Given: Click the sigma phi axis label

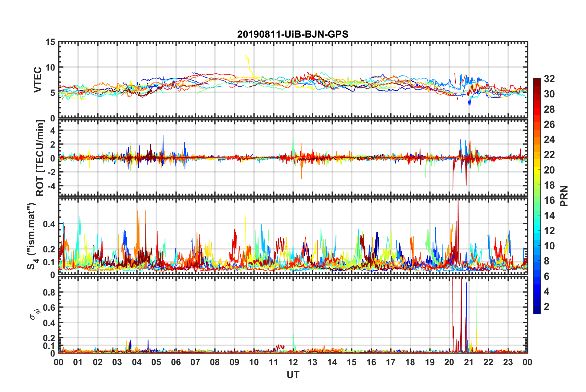Looking at the screenshot, I should point(35,314).
